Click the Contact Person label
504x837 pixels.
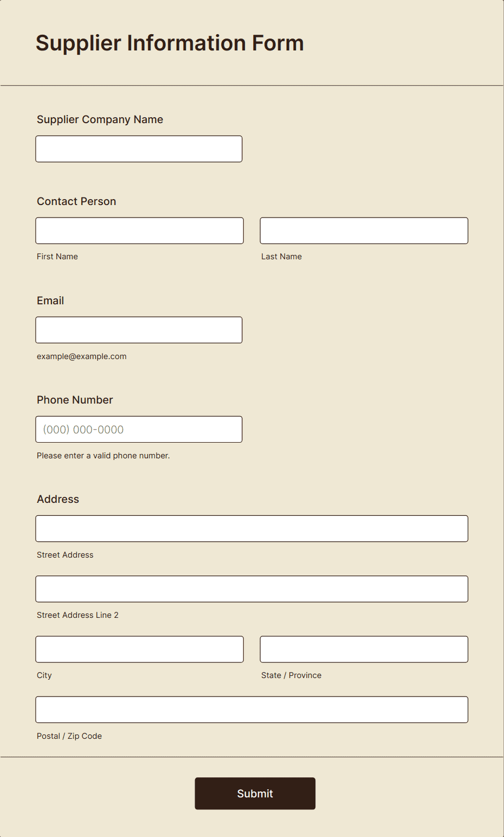click(x=76, y=201)
